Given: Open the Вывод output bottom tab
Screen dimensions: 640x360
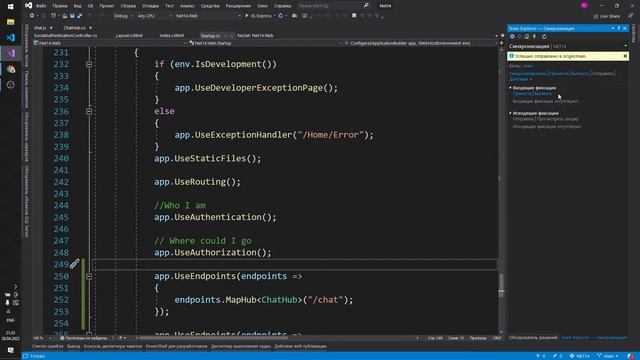Looking at the screenshot, I should click(73, 347).
